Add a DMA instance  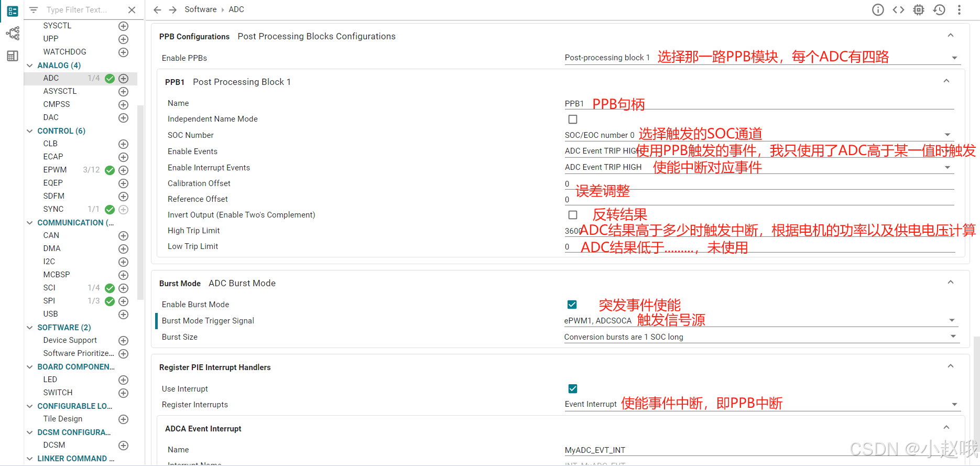(x=124, y=249)
